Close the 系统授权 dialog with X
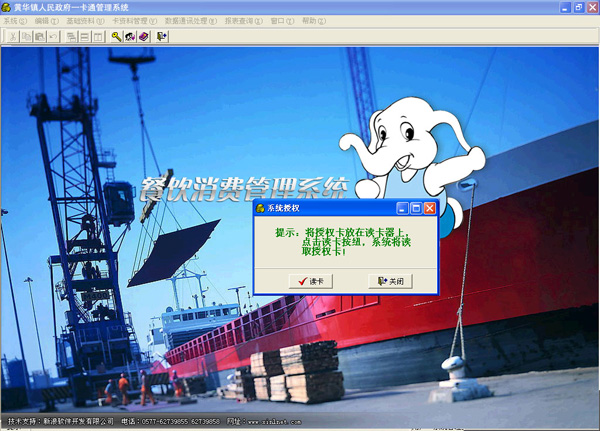600x431 pixels. pyautogui.click(x=429, y=208)
